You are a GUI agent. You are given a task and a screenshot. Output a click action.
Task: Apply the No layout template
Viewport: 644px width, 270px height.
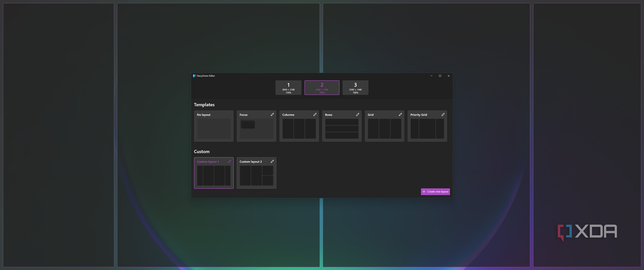pyautogui.click(x=214, y=126)
